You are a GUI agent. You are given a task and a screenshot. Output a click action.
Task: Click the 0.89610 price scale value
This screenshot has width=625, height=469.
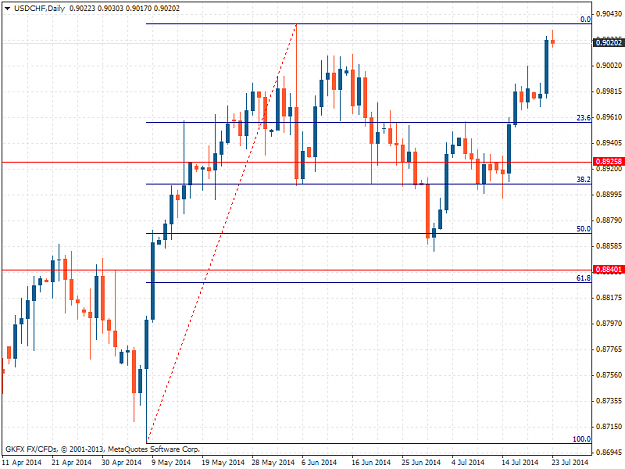(x=609, y=117)
